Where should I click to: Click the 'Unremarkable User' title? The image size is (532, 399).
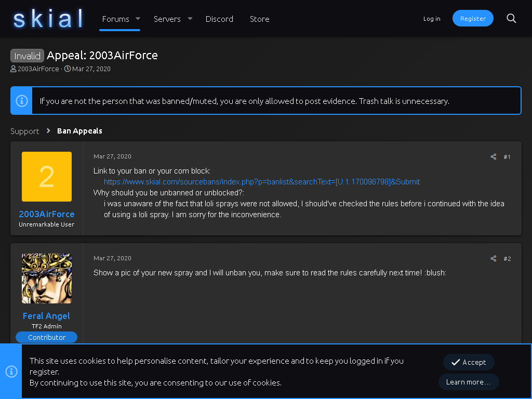click(46, 224)
